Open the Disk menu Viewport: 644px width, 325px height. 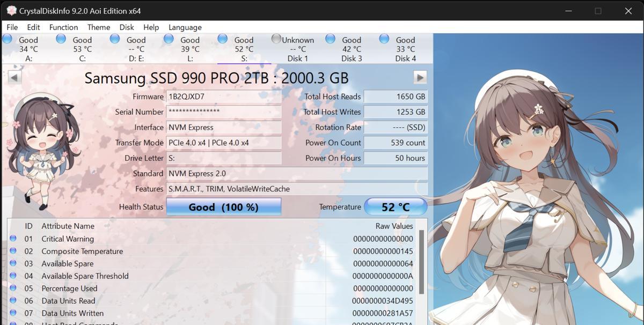[127, 27]
